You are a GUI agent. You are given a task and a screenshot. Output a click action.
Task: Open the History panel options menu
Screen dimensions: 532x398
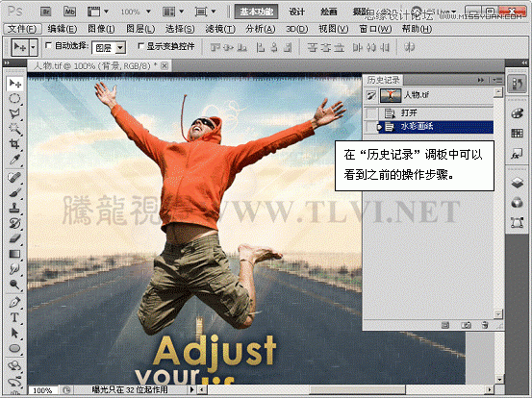[497, 80]
